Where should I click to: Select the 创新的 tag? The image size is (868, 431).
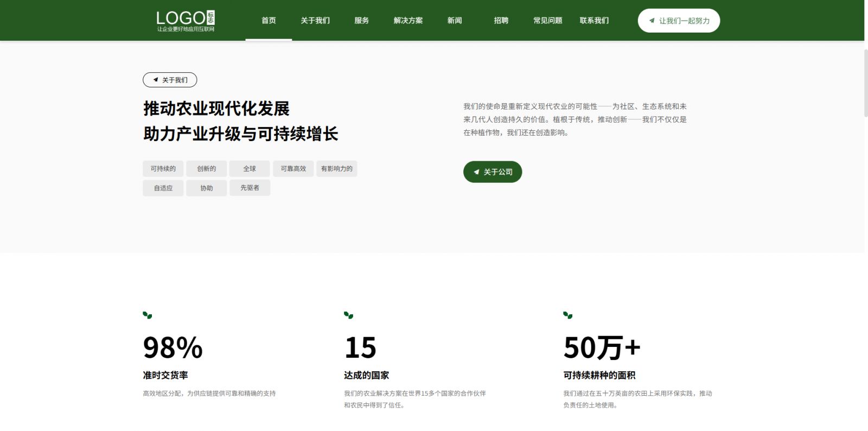tap(206, 169)
